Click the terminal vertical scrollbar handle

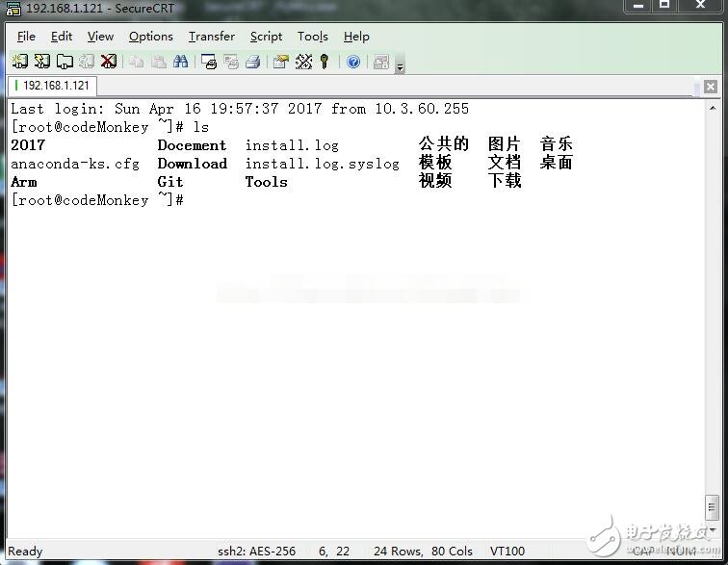pos(712,505)
